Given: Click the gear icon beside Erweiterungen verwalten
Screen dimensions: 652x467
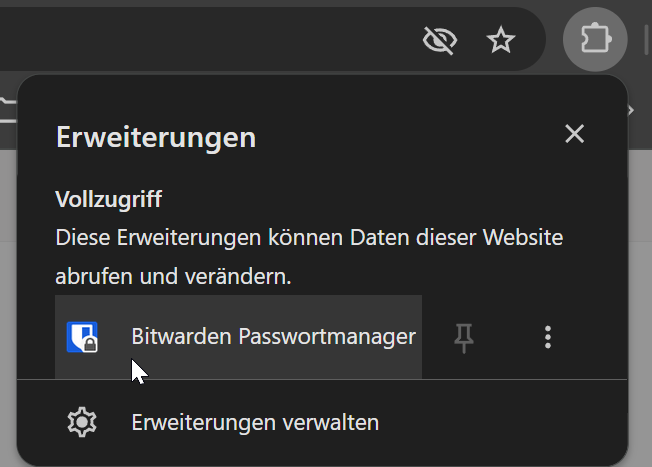Looking at the screenshot, I should (82, 422).
